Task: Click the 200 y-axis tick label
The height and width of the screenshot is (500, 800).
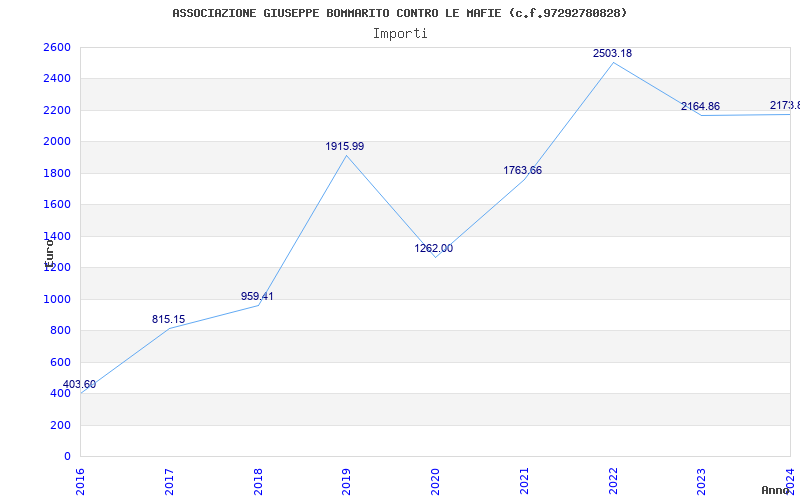Action: tap(62, 425)
